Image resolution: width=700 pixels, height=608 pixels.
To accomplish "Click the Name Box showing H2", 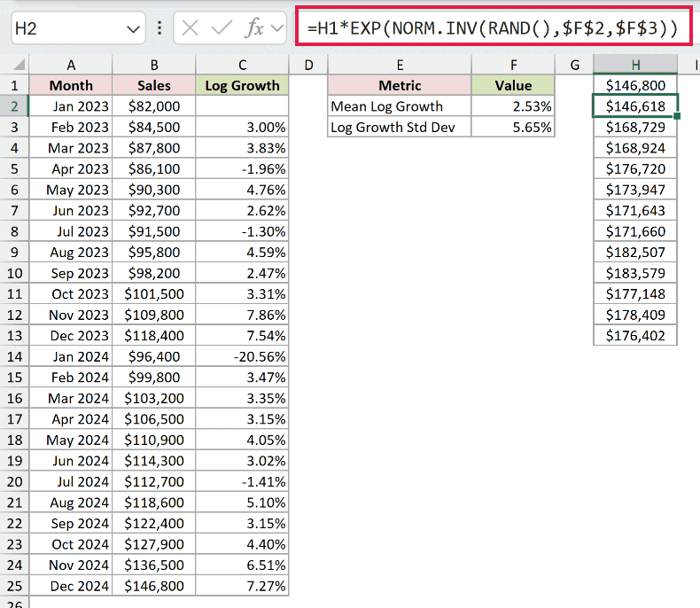I will [x=78, y=28].
